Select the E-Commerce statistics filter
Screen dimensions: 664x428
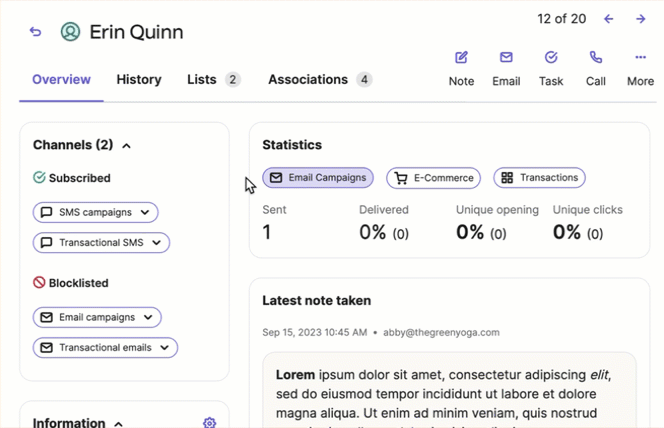(x=433, y=178)
